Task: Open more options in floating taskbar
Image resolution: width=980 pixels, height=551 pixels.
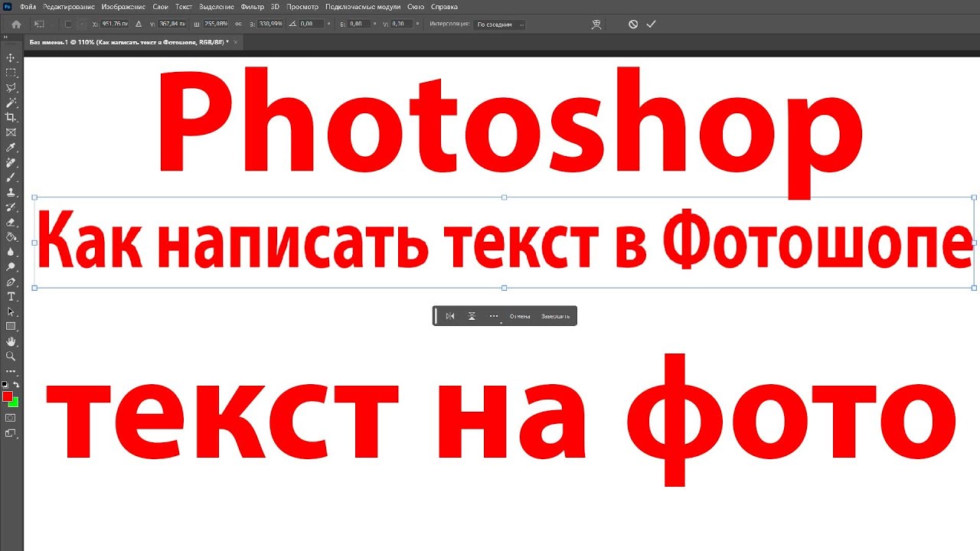Action: pos(494,316)
